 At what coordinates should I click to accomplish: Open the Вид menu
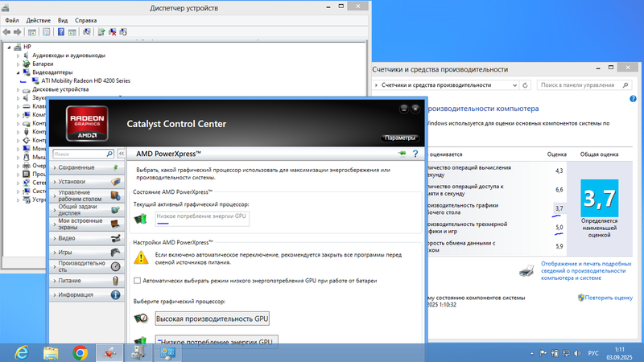tap(63, 20)
